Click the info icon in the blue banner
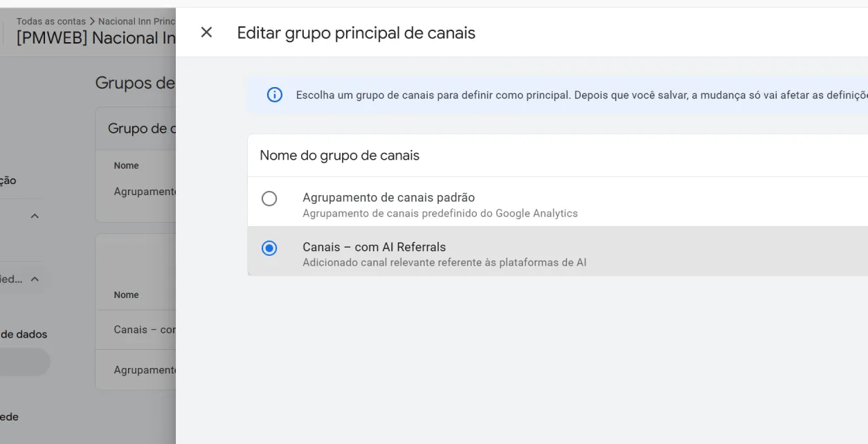This screenshot has width=868, height=444. click(275, 95)
